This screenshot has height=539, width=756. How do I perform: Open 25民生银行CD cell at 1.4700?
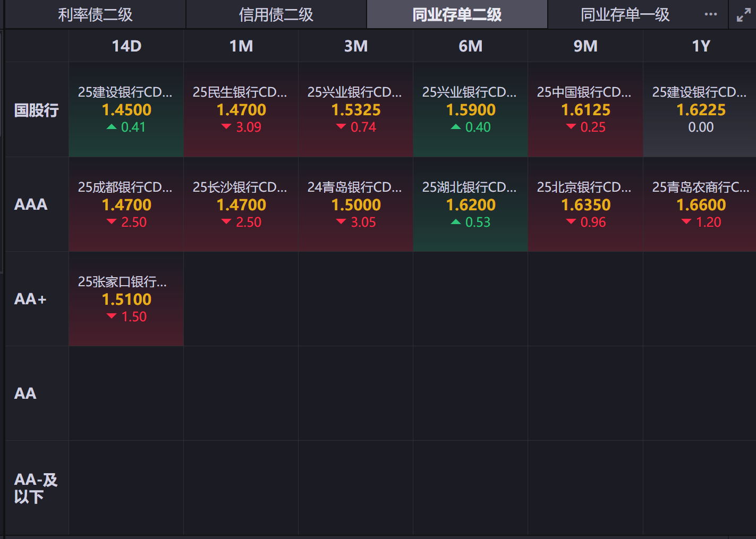tap(241, 110)
